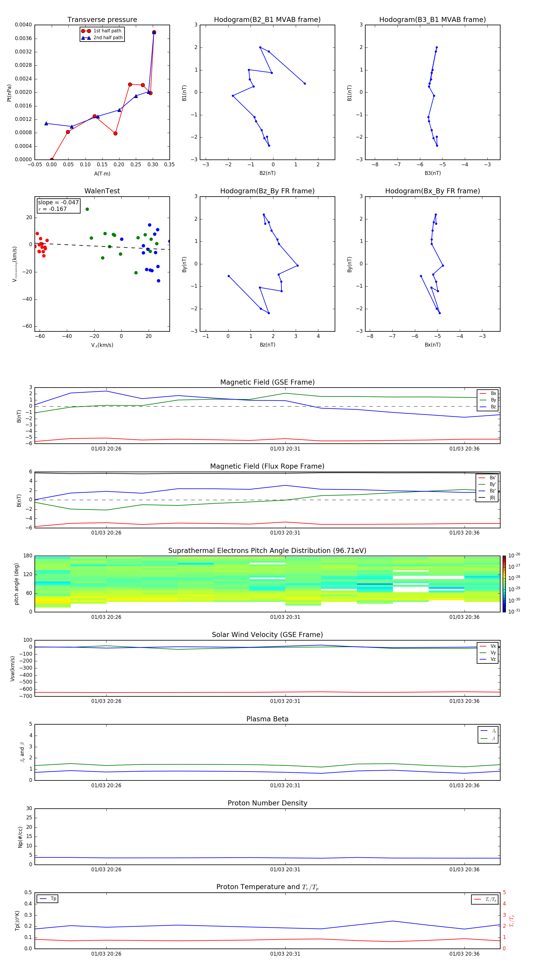Click 'Hodogram(B3_B1 MVAB frame)' title
535x980 pixels.
[x=432, y=19]
